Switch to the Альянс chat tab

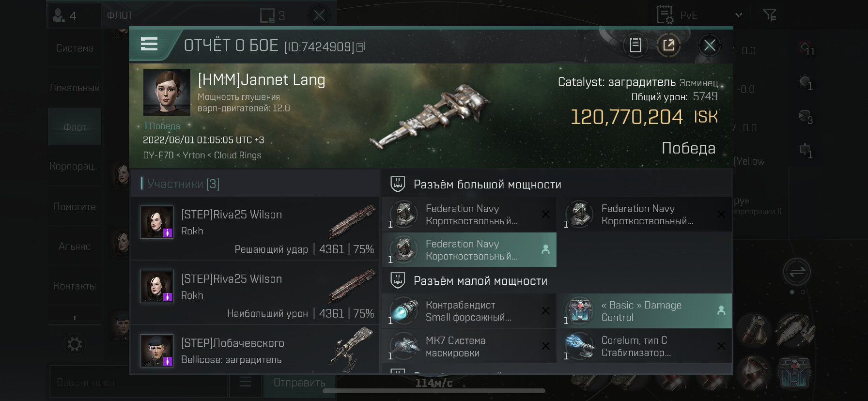coord(75,247)
